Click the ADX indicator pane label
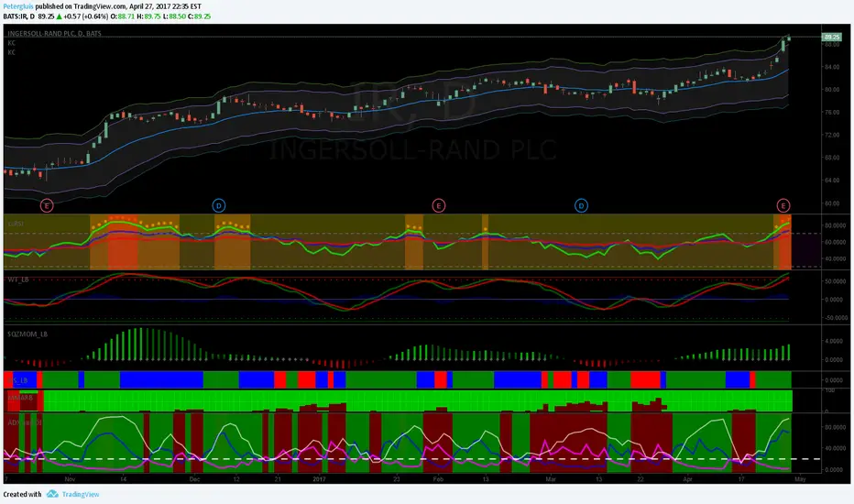The width and height of the screenshot is (854, 504). 25,422
